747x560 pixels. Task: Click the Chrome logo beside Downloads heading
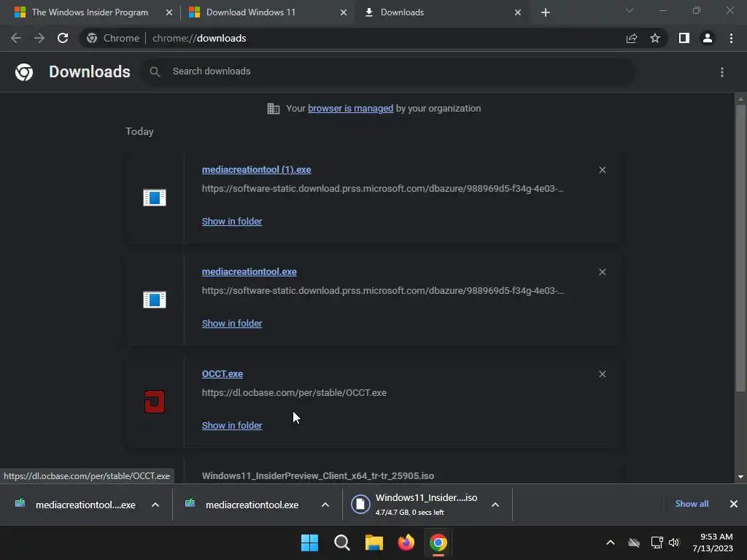[x=24, y=72]
